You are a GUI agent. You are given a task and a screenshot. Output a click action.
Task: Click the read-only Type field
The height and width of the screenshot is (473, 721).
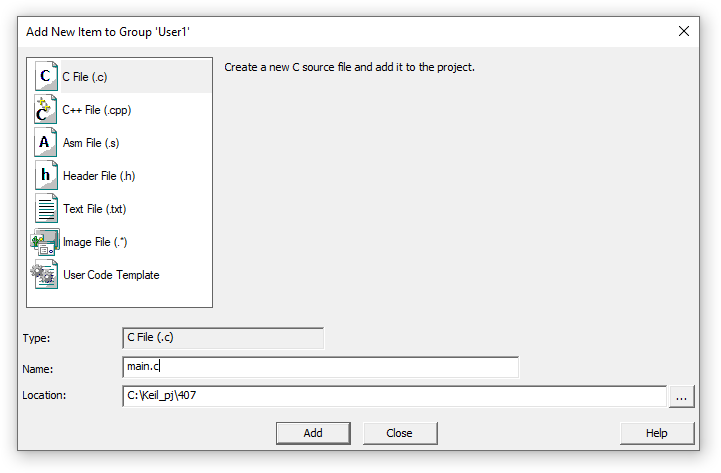223,338
